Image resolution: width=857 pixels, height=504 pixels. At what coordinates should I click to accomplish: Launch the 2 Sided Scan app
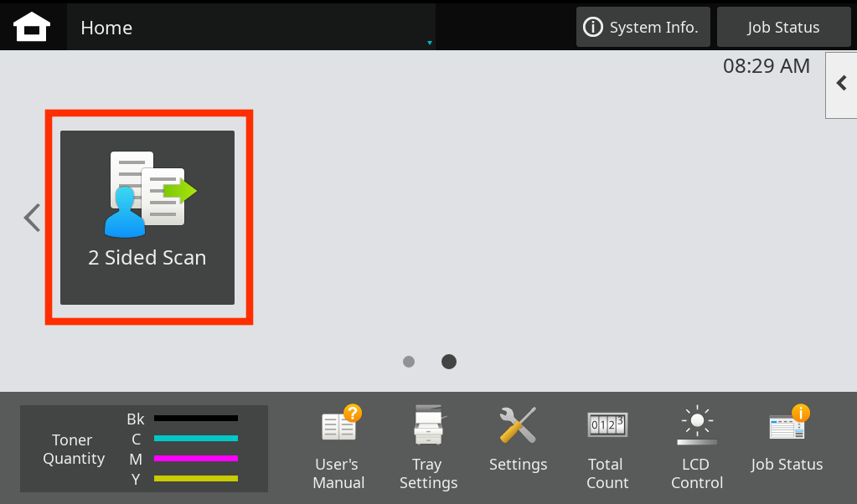(x=147, y=216)
